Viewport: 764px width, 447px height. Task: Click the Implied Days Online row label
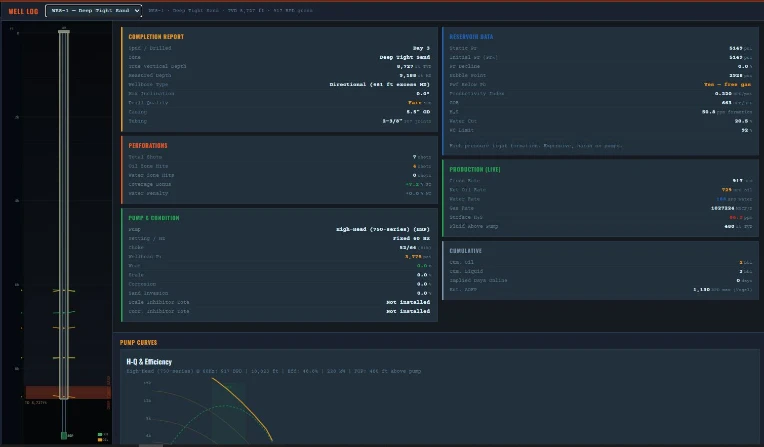point(478,280)
